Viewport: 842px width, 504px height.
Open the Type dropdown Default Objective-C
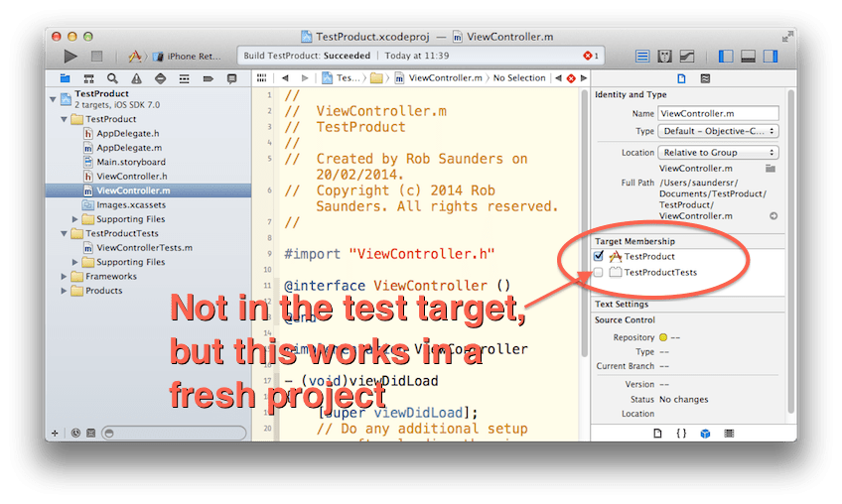click(x=719, y=131)
